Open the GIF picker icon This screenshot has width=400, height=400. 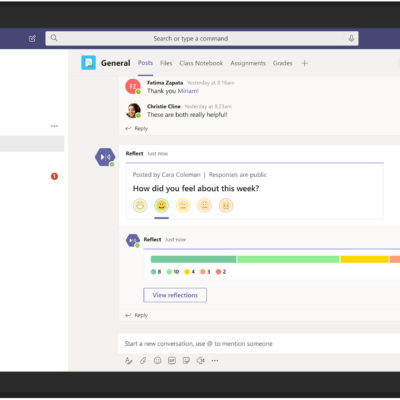click(172, 361)
